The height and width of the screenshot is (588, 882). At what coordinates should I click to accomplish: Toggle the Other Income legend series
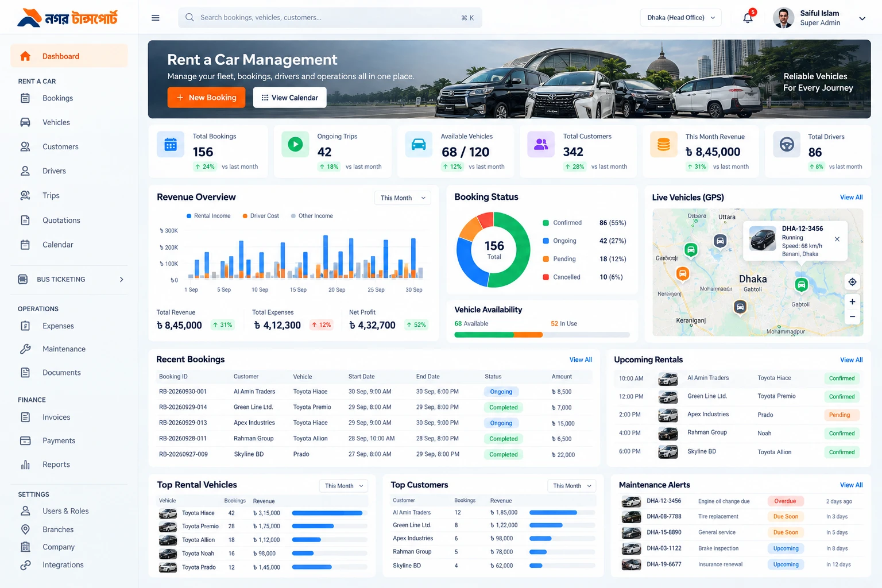(x=312, y=216)
